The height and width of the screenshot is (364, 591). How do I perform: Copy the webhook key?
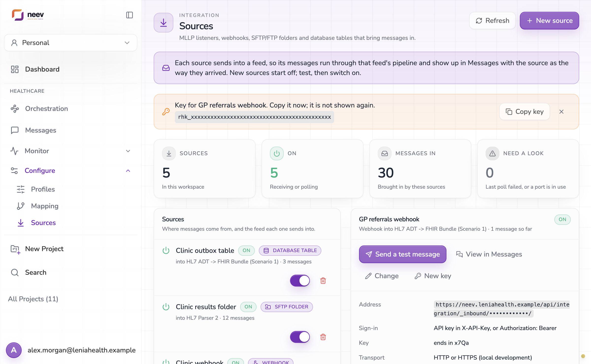click(525, 112)
